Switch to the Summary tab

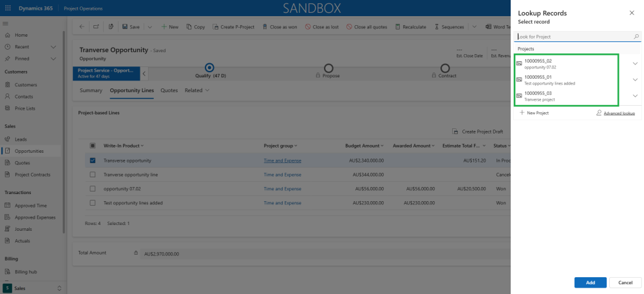91,90
